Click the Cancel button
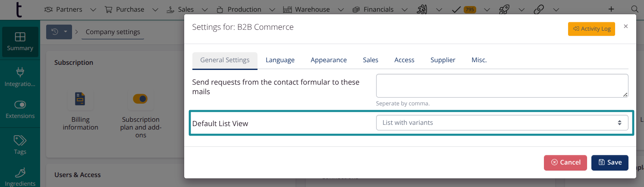 tap(565, 162)
